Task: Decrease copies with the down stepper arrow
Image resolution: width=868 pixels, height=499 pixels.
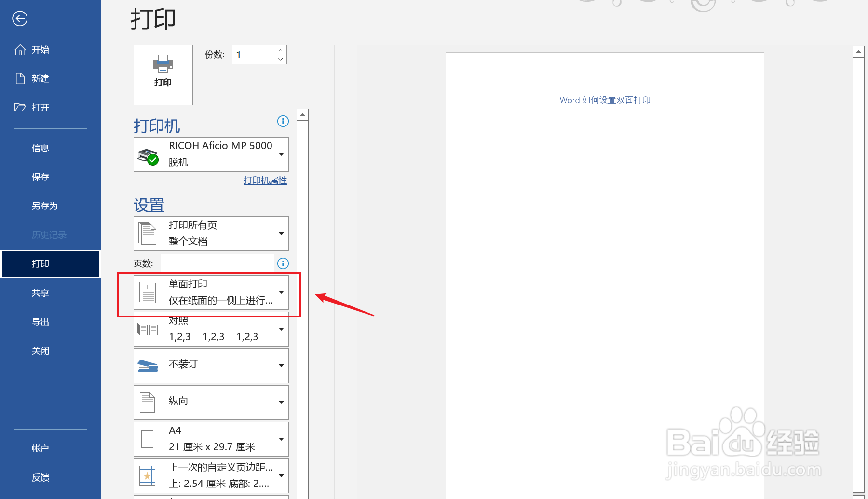Action: coord(281,59)
